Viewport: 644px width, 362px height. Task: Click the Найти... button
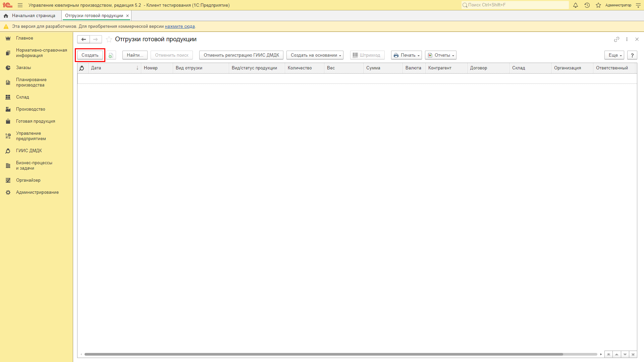135,55
